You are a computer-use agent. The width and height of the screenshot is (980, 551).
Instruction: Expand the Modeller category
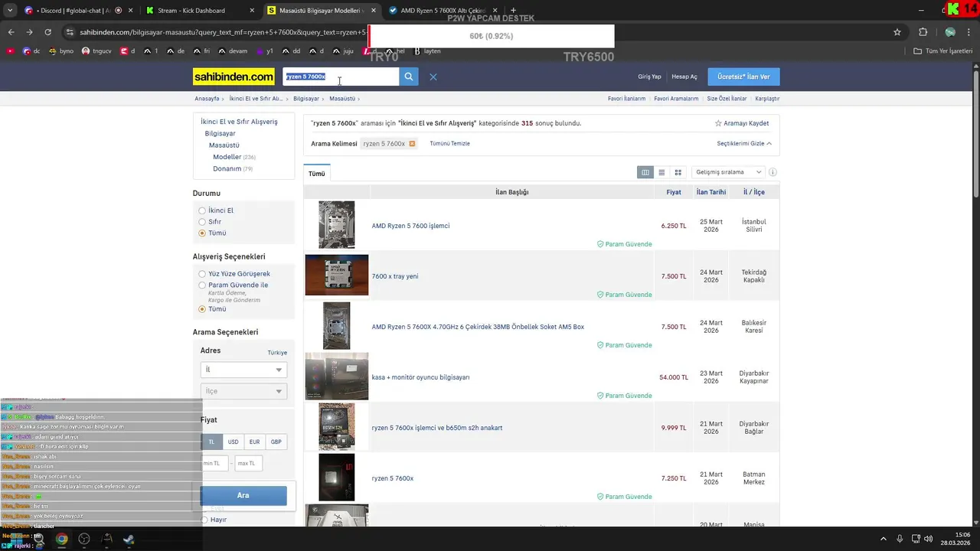click(x=227, y=157)
